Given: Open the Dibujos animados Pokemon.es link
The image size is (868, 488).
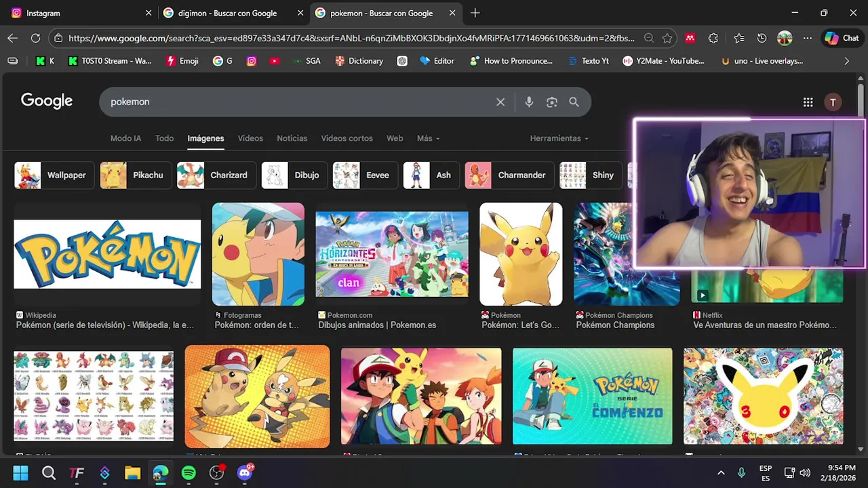Looking at the screenshot, I should [377, 325].
